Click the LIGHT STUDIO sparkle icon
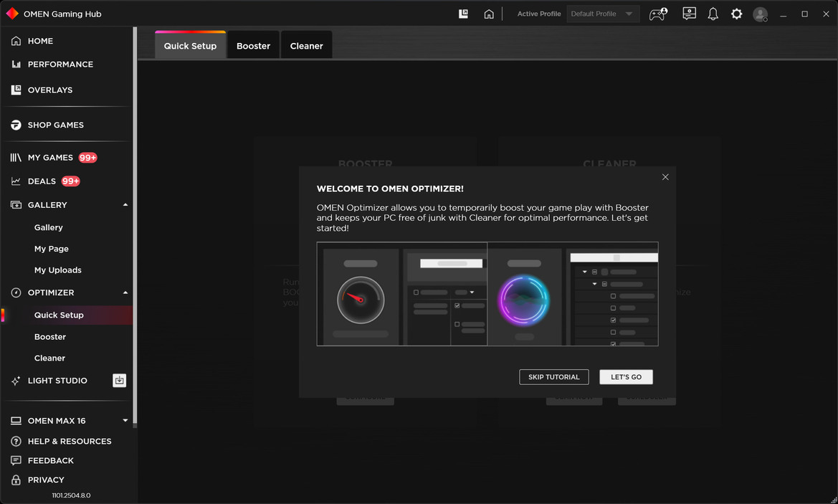This screenshot has height=504, width=838. click(x=16, y=381)
